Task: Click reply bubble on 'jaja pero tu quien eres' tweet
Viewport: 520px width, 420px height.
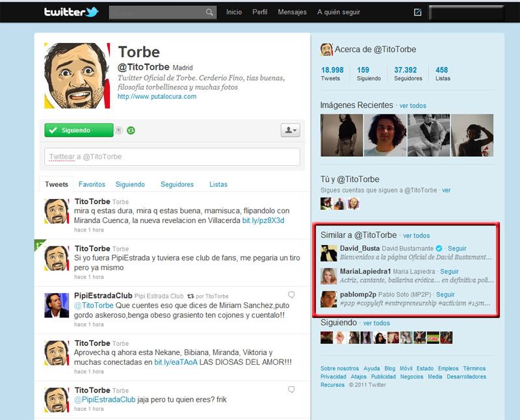Action: click(291, 389)
